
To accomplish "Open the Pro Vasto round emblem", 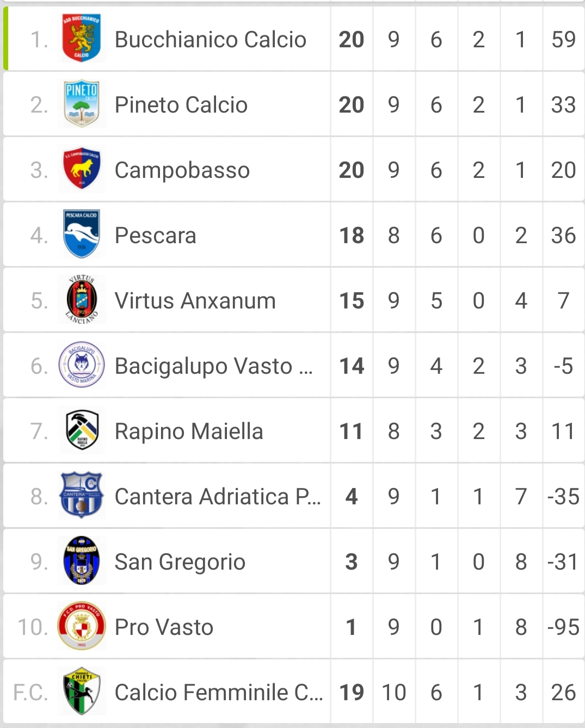I will pyautogui.click(x=82, y=626).
